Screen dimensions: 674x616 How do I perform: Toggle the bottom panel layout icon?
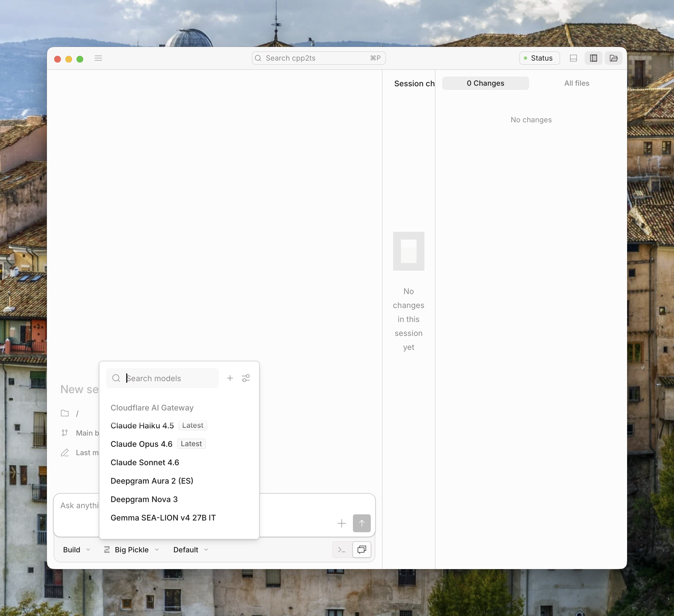tap(573, 58)
